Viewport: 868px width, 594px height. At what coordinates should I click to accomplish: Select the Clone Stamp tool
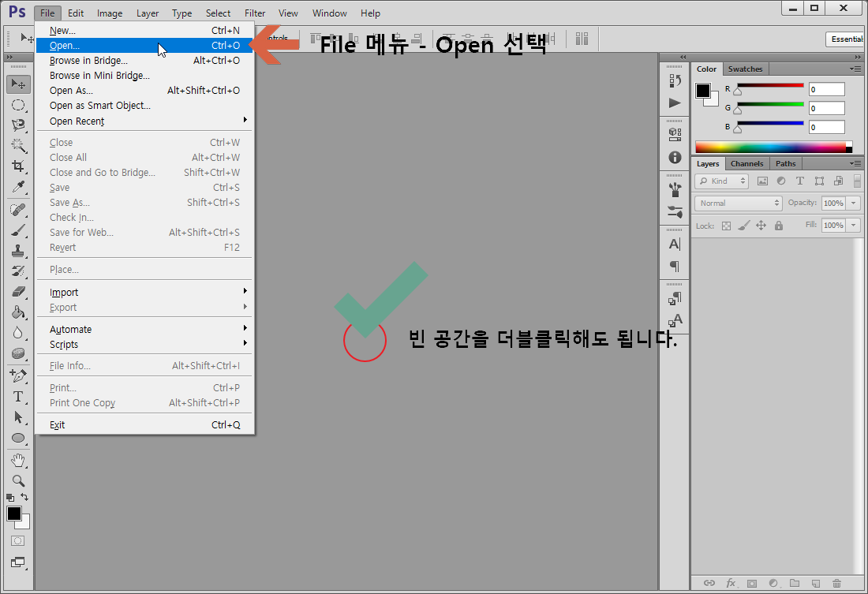[x=18, y=251]
